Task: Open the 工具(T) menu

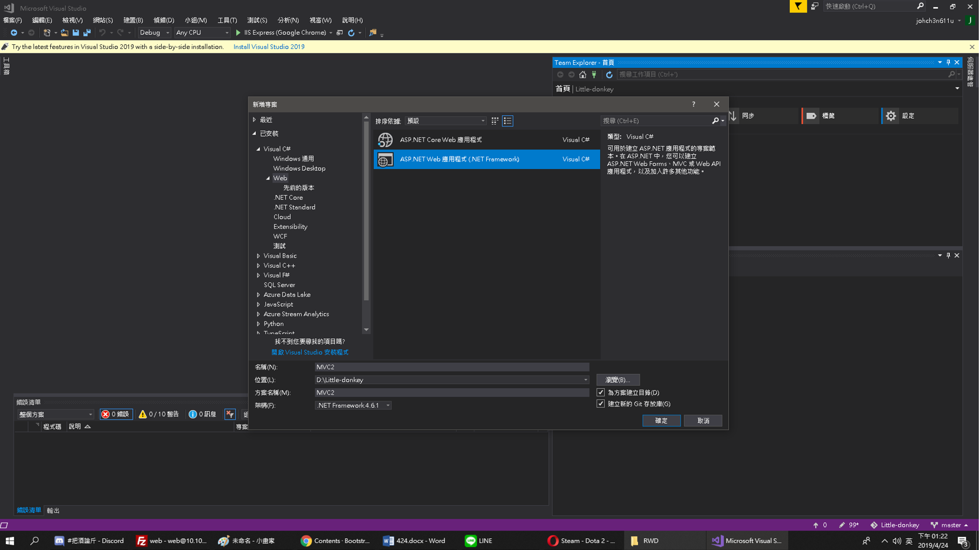Action: (227, 20)
